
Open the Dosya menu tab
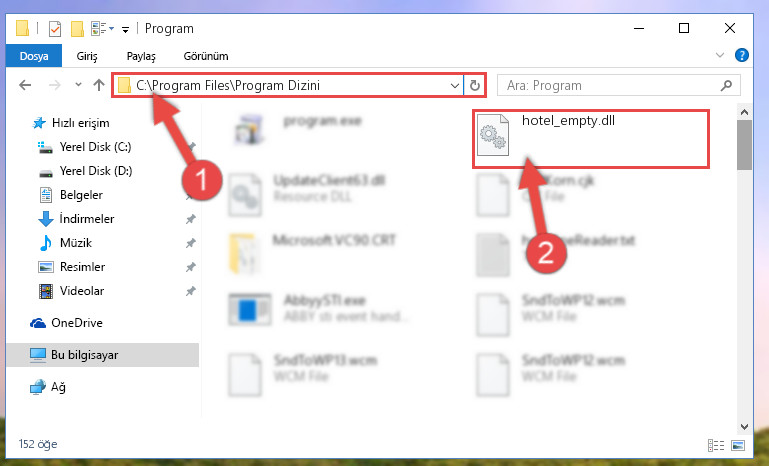click(34, 56)
